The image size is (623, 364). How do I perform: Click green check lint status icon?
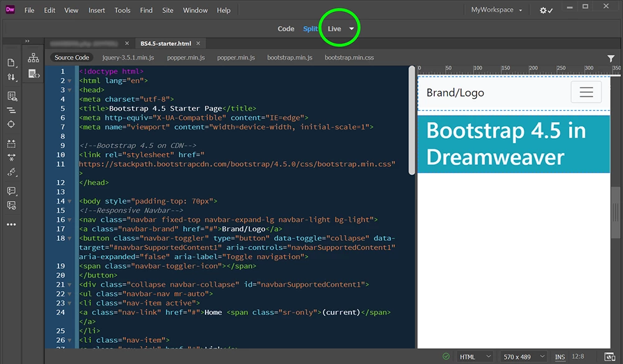point(446,356)
